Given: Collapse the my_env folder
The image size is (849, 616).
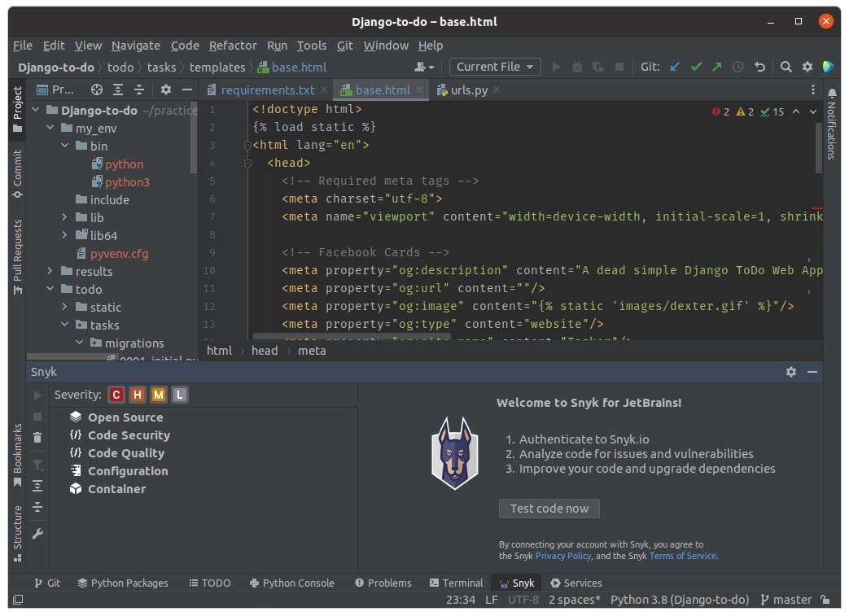Looking at the screenshot, I should [50, 128].
